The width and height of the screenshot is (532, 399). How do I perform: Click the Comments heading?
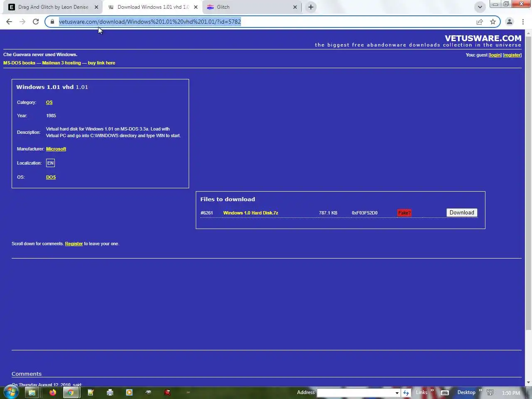pyautogui.click(x=27, y=374)
